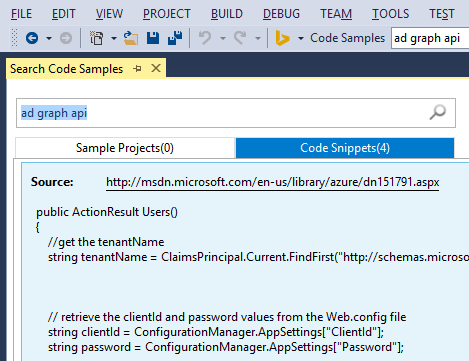Click the 'string clientId = ConfigurationManager' line
Viewport: 469px width, 361px height.
(x=216, y=332)
